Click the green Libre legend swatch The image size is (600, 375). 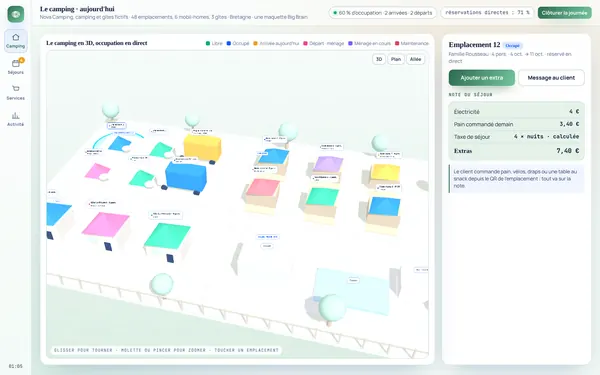[208, 43]
